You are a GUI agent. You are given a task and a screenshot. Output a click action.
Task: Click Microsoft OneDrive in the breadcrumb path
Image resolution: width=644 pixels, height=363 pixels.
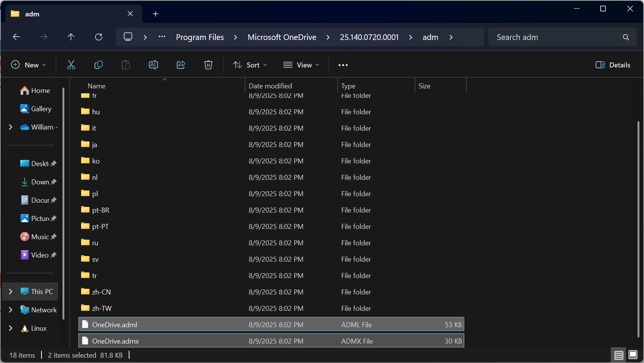[x=282, y=37]
